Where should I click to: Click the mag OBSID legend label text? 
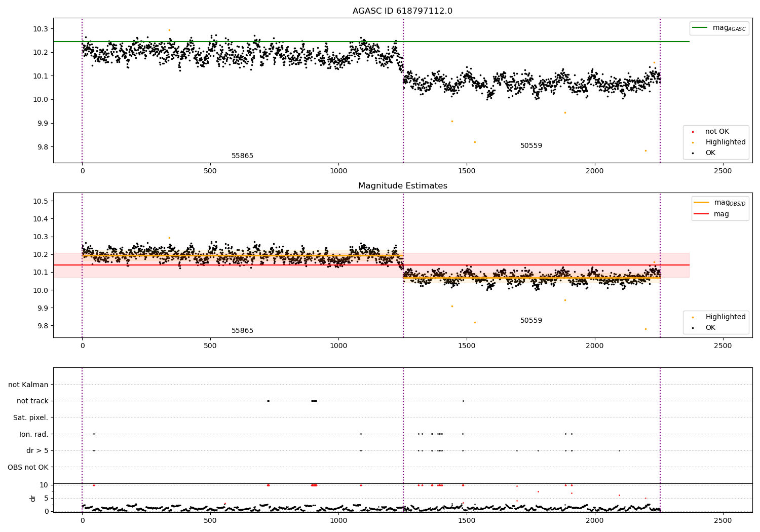[x=730, y=203]
